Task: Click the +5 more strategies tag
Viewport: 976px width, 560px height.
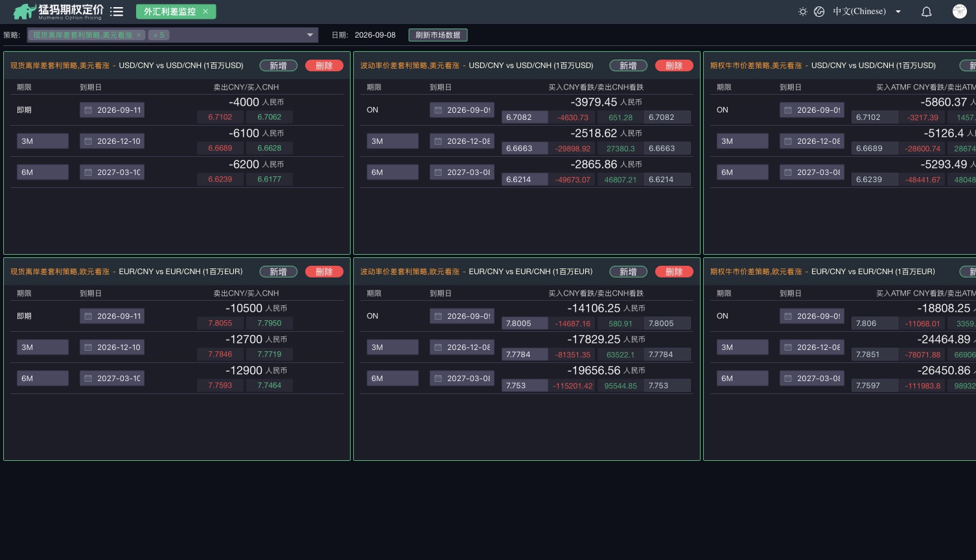Action: point(159,35)
